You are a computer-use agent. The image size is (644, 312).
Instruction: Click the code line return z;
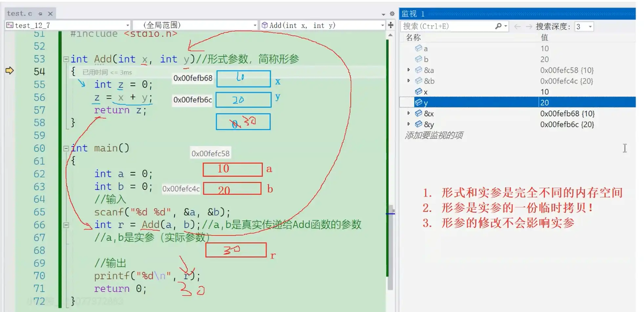click(x=120, y=110)
